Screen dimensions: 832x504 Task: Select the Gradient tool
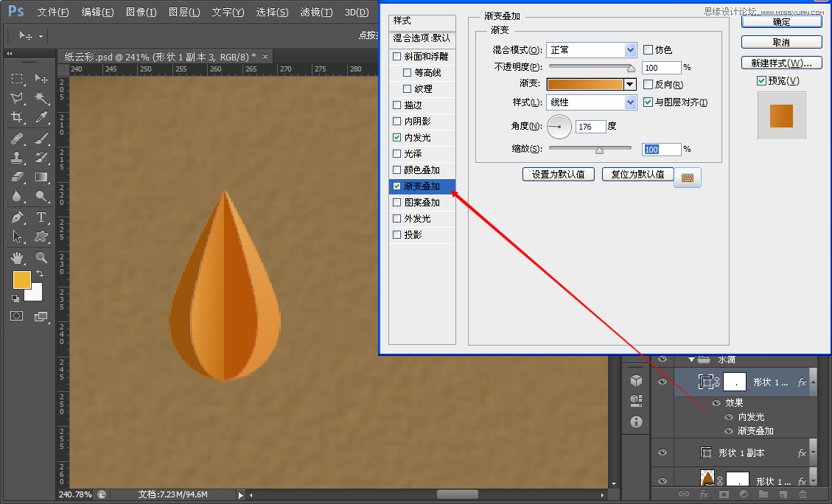(x=41, y=177)
